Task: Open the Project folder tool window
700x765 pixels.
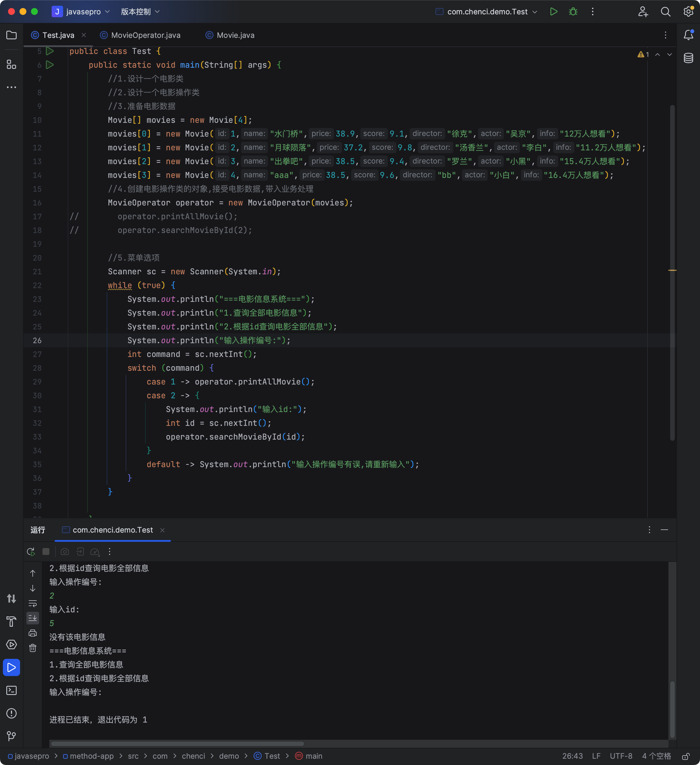Action: point(11,35)
